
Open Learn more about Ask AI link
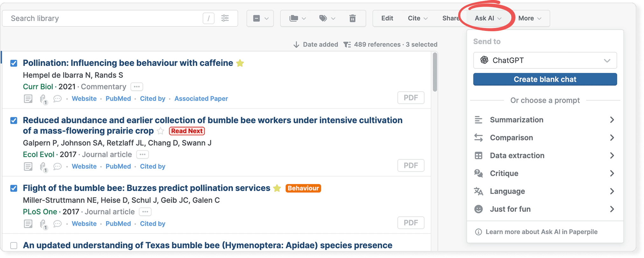[541, 232]
